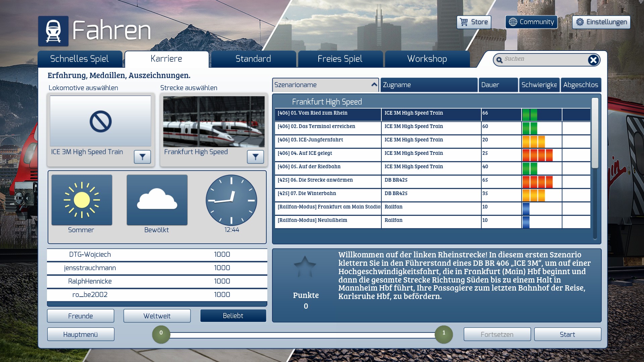The height and width of the screenshot is (362, 644).
Task: Clear search with the X icon
Action: point(593,60)
